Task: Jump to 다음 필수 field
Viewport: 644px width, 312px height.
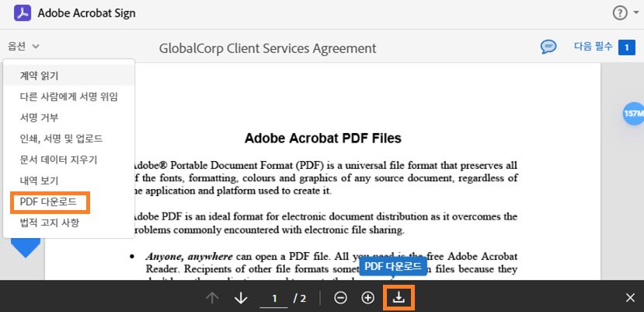Action: tap(593, 47)
